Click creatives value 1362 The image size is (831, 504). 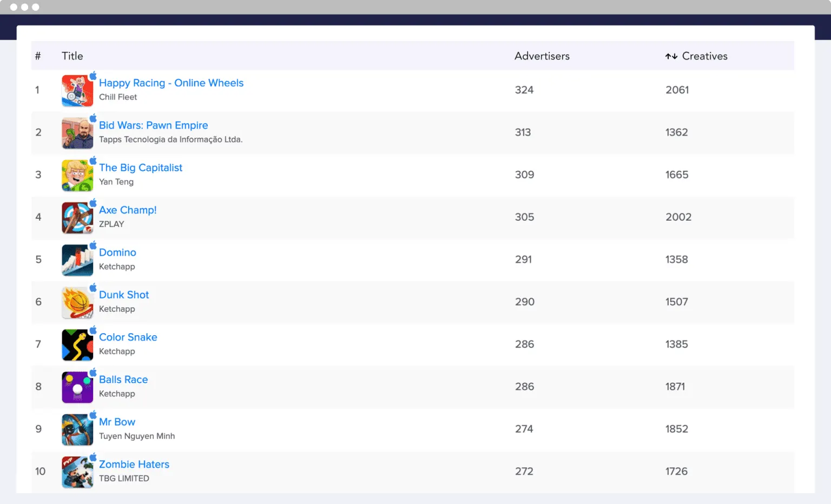point(676,132)
